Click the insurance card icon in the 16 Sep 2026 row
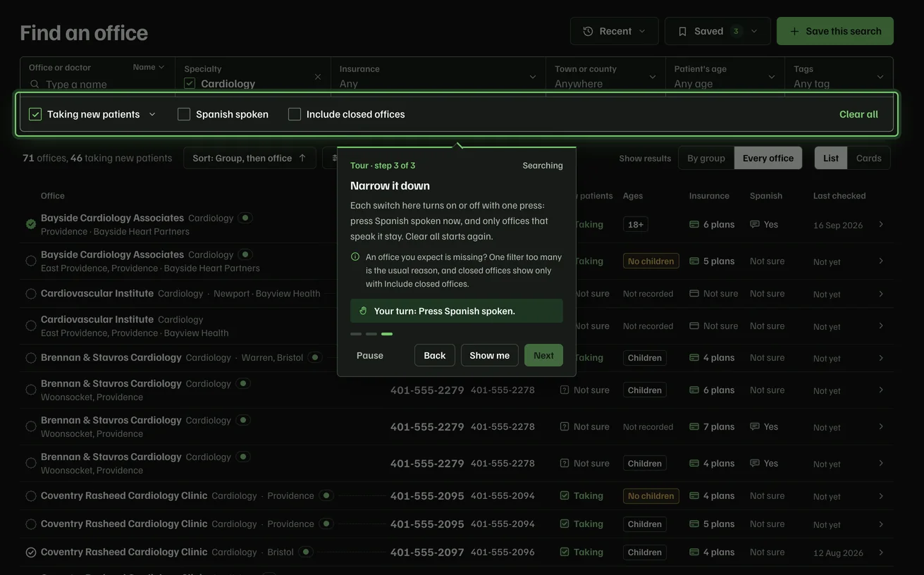Viewport: 924px width, 575px height. click(x=694, y=224)
